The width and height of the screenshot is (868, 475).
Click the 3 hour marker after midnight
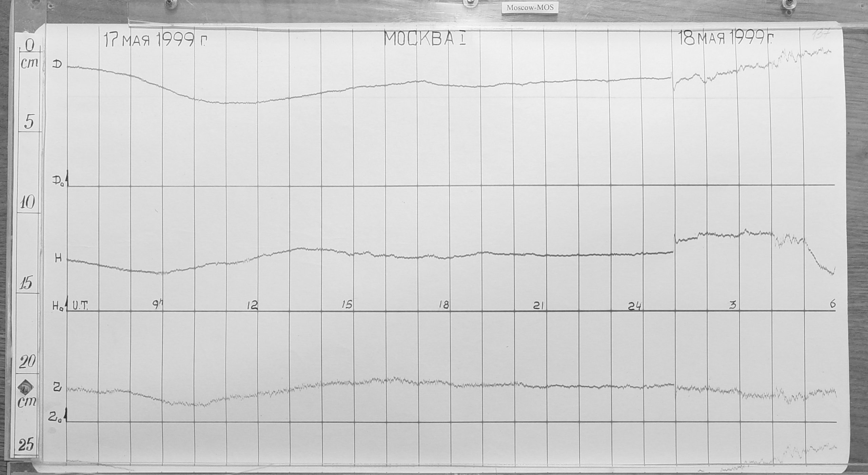(733, 305)
